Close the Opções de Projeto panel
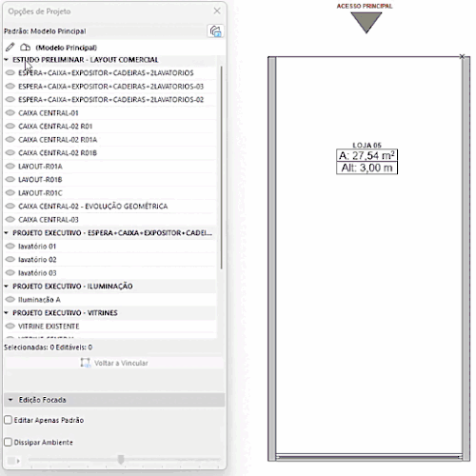Screen dimensions: 476x476 tap(217, 11)
